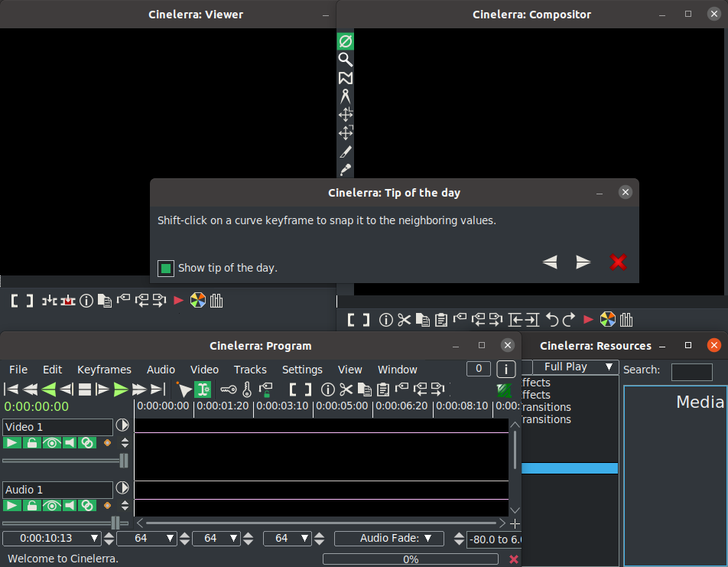Show the next tip with right arrow
728x567 pixels.
(x=583, y=262)
